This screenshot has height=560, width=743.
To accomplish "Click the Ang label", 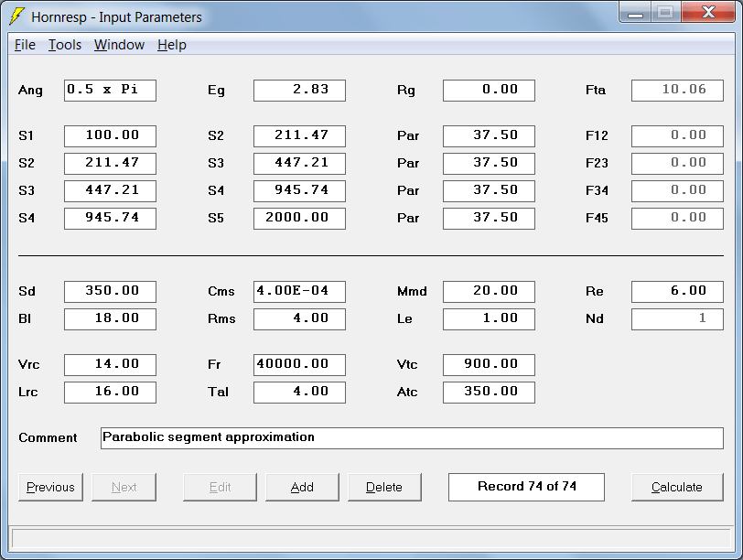I will (x=30, y=91).
